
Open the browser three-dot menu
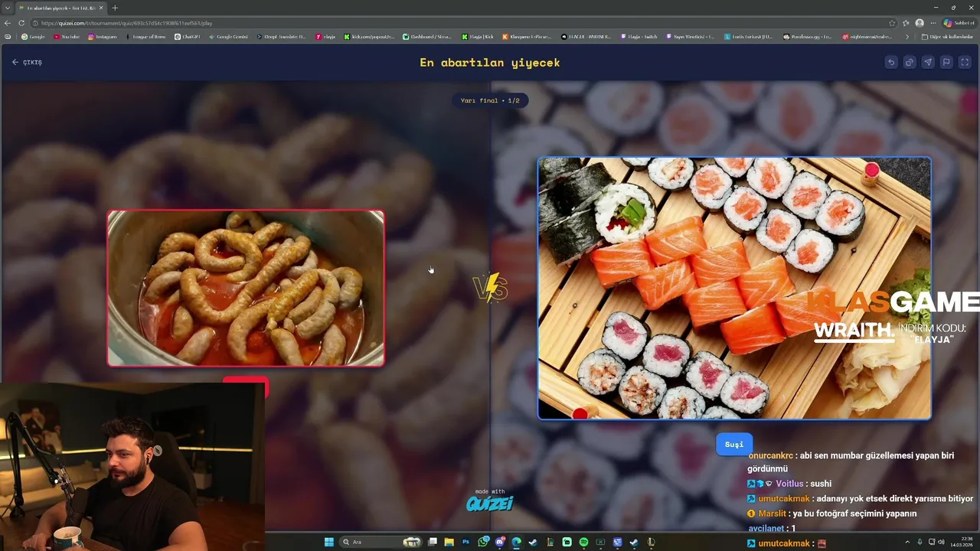[x=932, y=23]
